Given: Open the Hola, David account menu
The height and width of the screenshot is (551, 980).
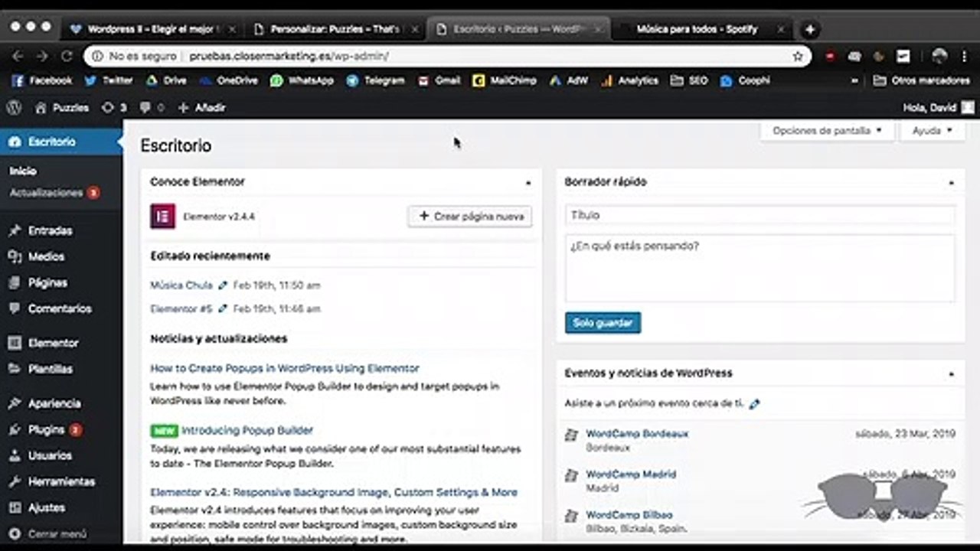Looking at the screenshot, I should (x=939, y=108).
